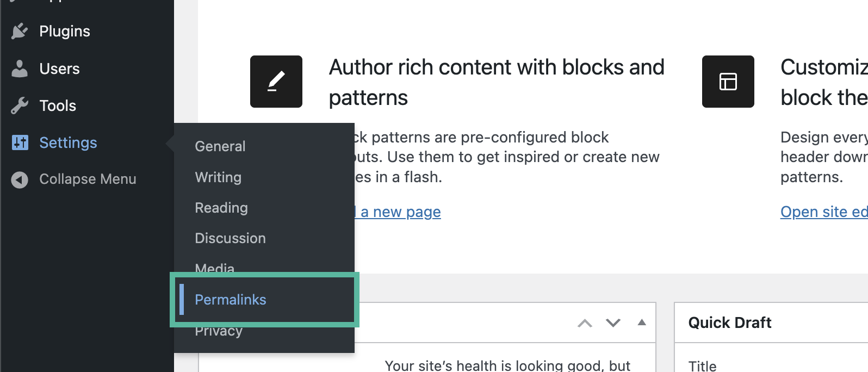Go to Reading settings
The width and height of the screenshot is (868, 372).
point(221,208)
